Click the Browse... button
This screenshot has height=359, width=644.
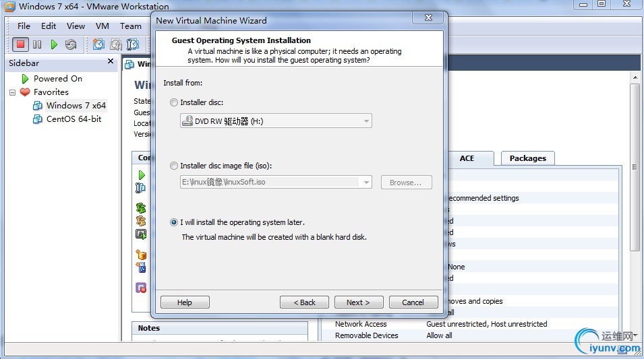pos(406,183)
